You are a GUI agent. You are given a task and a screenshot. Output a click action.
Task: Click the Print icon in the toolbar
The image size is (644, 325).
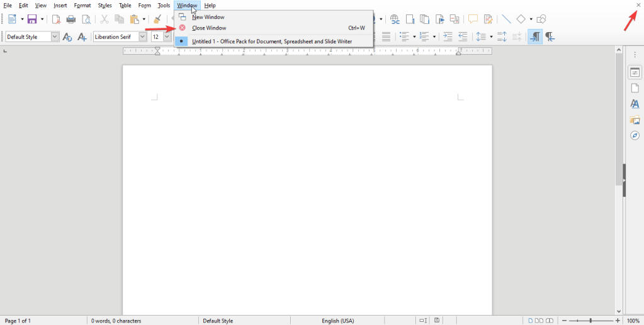[x=71, y=19]
